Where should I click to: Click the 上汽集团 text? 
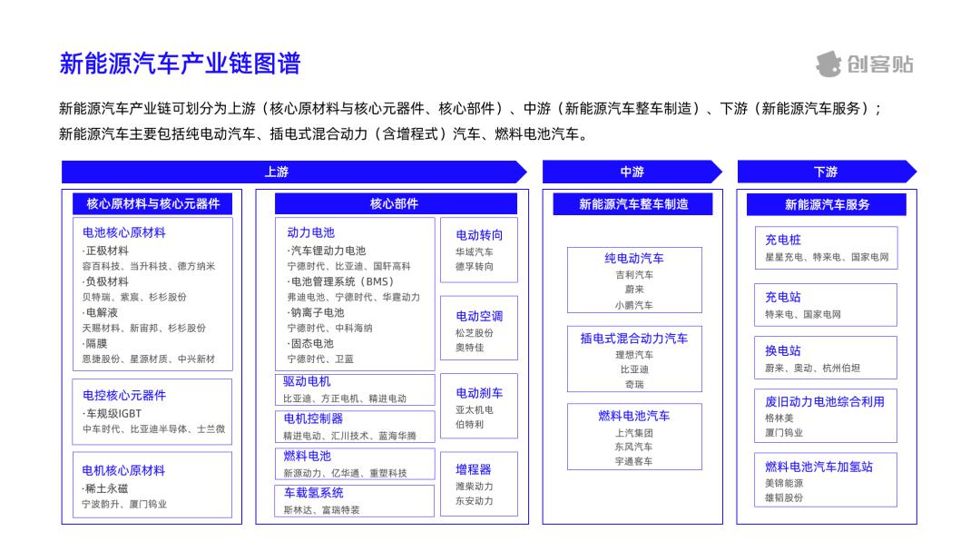point(634,433)
